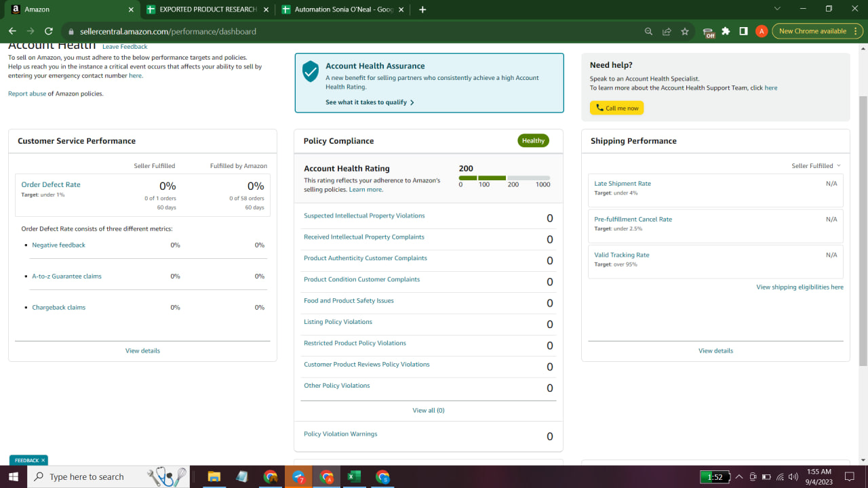Open Food and Product Safety Issues
This screenshot has height=488, width=868.
(x=349, y=300)
